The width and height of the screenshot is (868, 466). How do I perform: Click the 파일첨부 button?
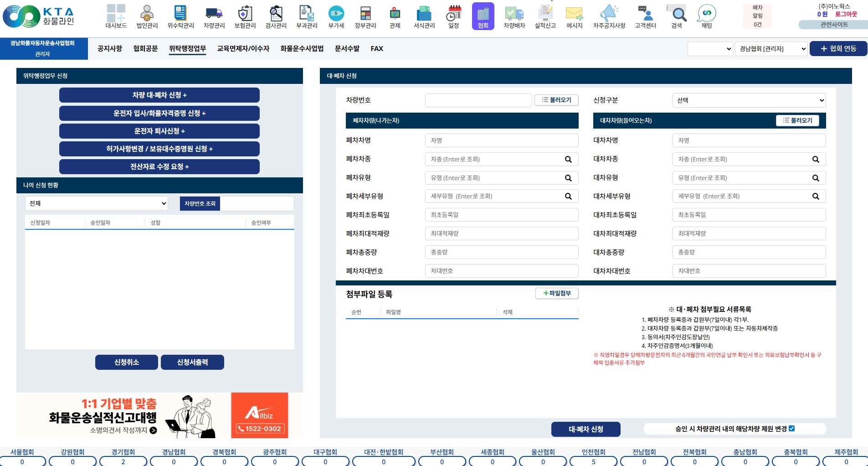pos(557,293)
